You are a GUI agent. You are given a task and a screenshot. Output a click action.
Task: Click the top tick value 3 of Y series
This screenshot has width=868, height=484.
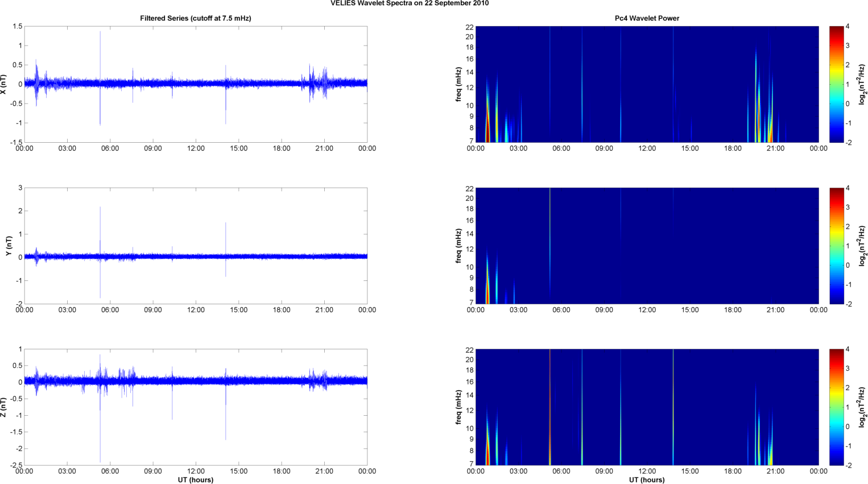20,188
